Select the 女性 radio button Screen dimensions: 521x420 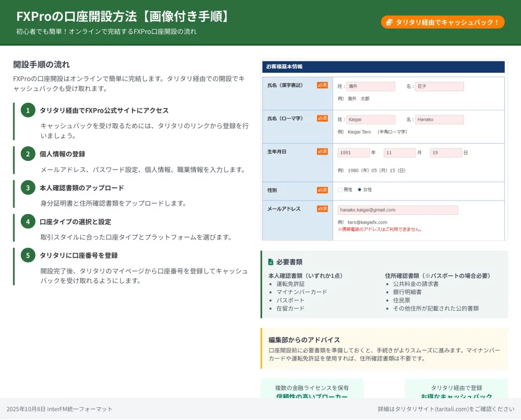coord(360,189)
